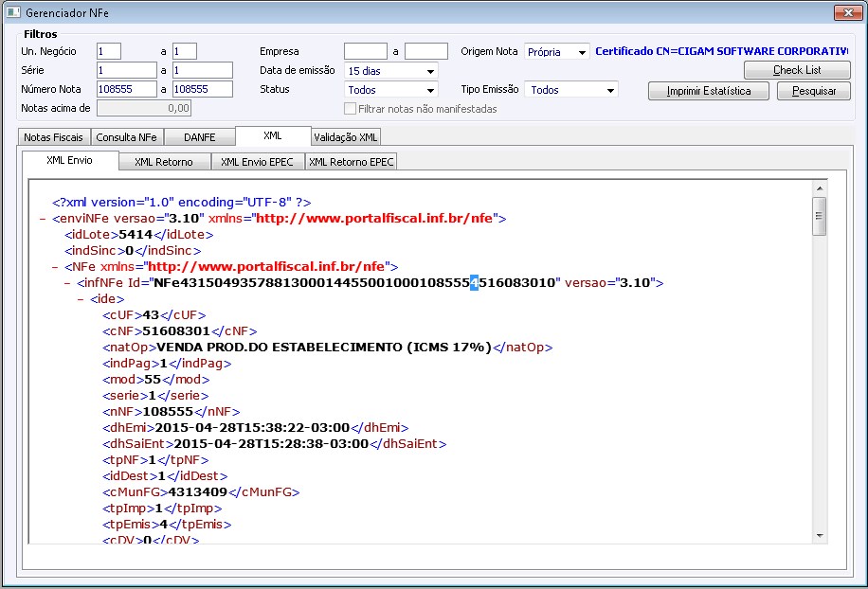The width and height of the screenshot is (868, 589).
Task: Click the Série start field
Action: [x=127, y=70]
